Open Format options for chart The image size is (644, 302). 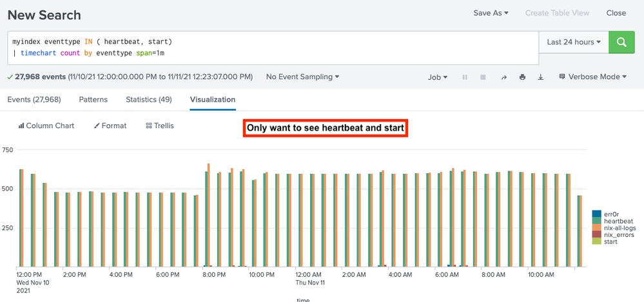[x=110, y=126]
